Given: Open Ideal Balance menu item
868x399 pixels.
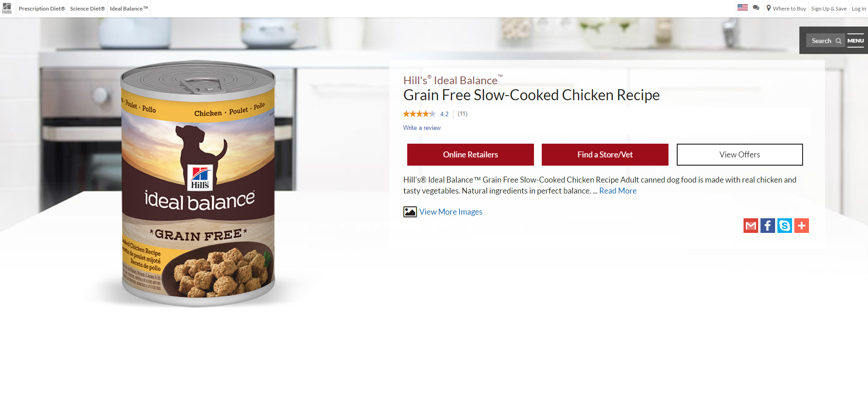Looking at the screenshot, I should tap(129, 9).
